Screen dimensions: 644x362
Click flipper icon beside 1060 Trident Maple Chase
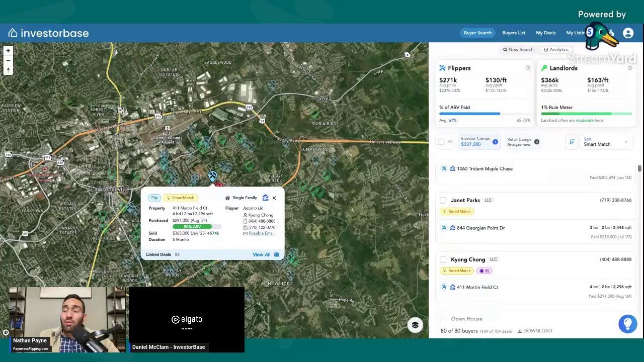tap(444, 168)
